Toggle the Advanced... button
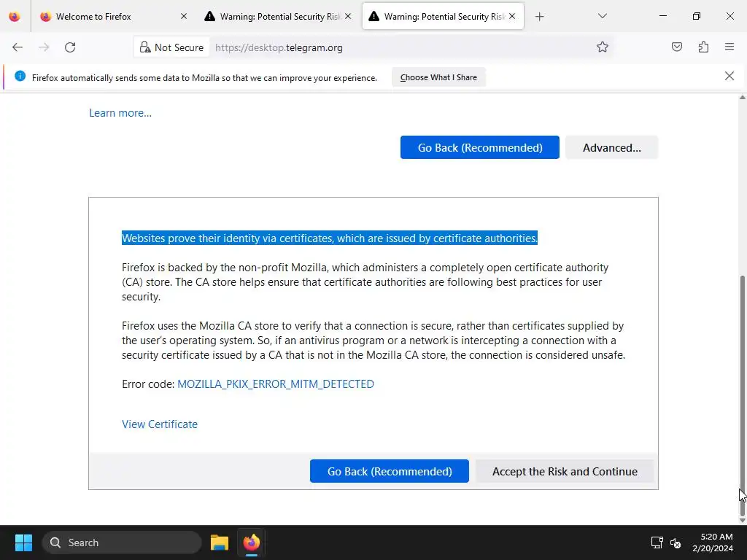This screenshot has height=560, width=747. 612,147
